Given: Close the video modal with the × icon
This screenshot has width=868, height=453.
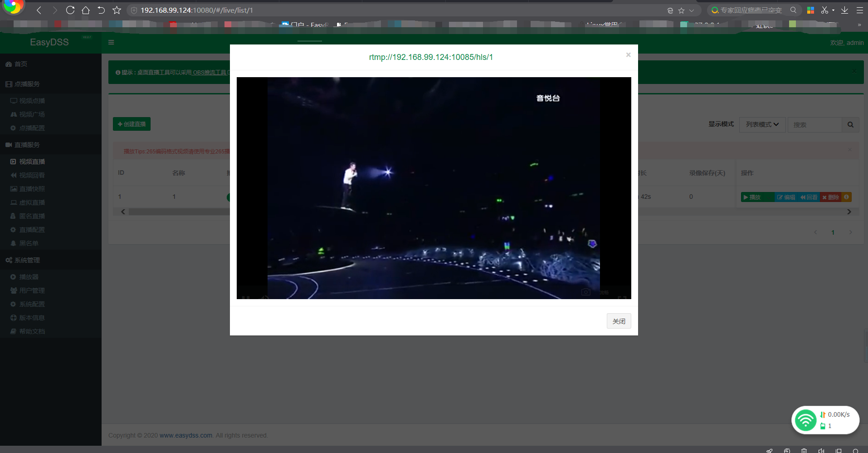Looking at the screenshot, I should [x=628, y=55].
